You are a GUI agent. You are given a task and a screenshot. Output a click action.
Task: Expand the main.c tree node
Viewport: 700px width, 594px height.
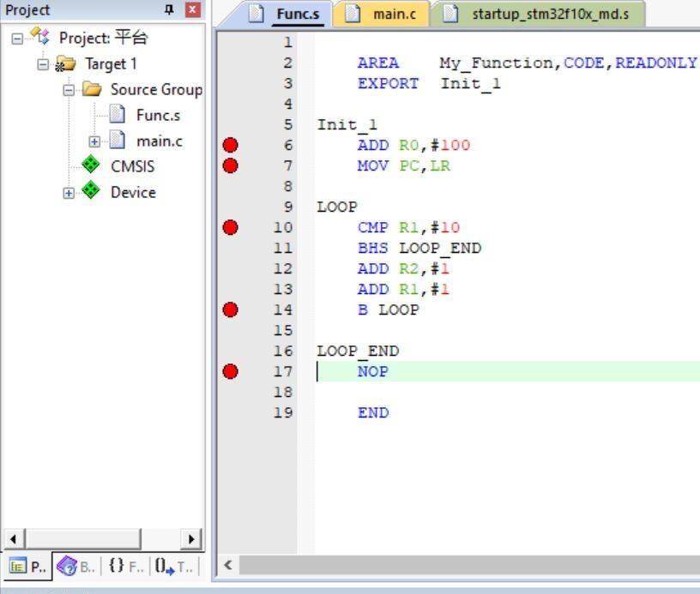[x=94, y=141]
